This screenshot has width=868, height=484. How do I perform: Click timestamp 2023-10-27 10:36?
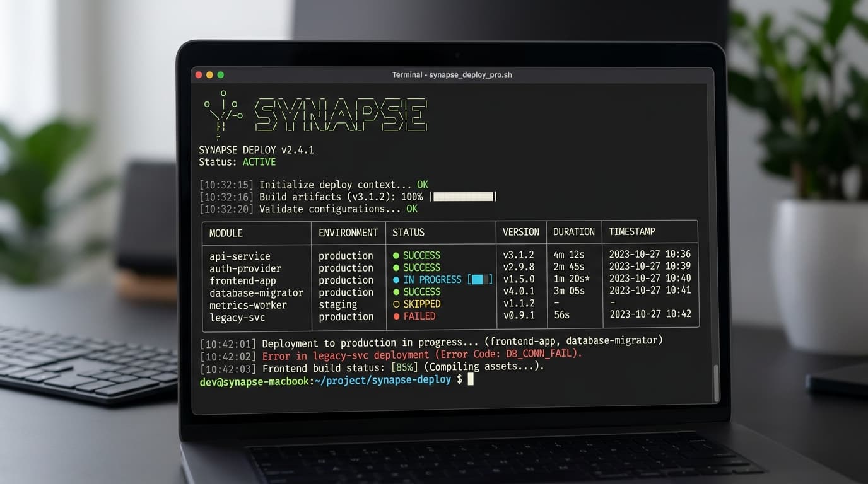[x=650, y=254]
